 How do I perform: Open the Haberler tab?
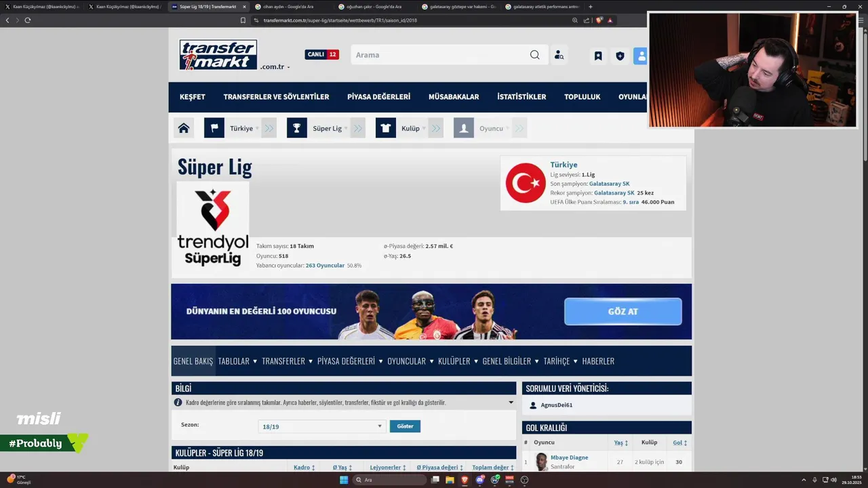[x=598, y=361]
